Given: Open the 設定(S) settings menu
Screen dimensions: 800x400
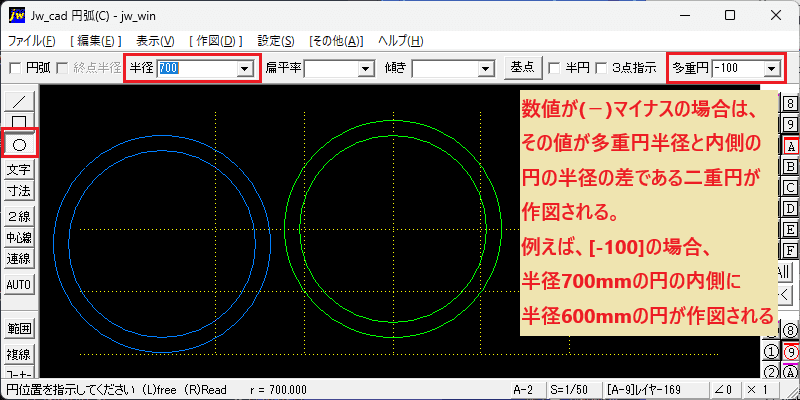Looking at the screenshot, I should point(275,41).
